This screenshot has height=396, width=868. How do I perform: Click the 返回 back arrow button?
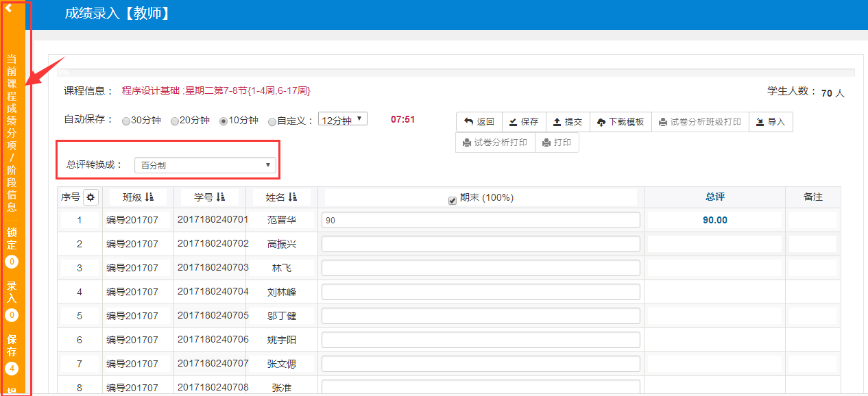pyautogui.click(x=479, y=122)
